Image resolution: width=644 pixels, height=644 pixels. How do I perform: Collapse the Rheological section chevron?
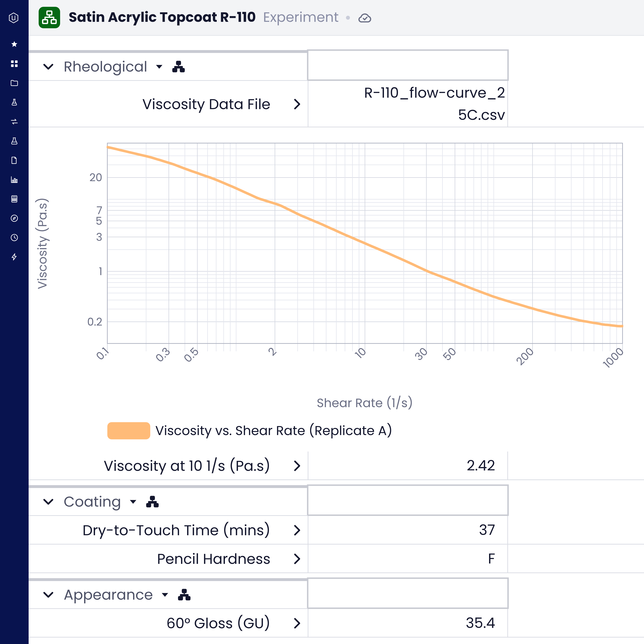(49, 67)
